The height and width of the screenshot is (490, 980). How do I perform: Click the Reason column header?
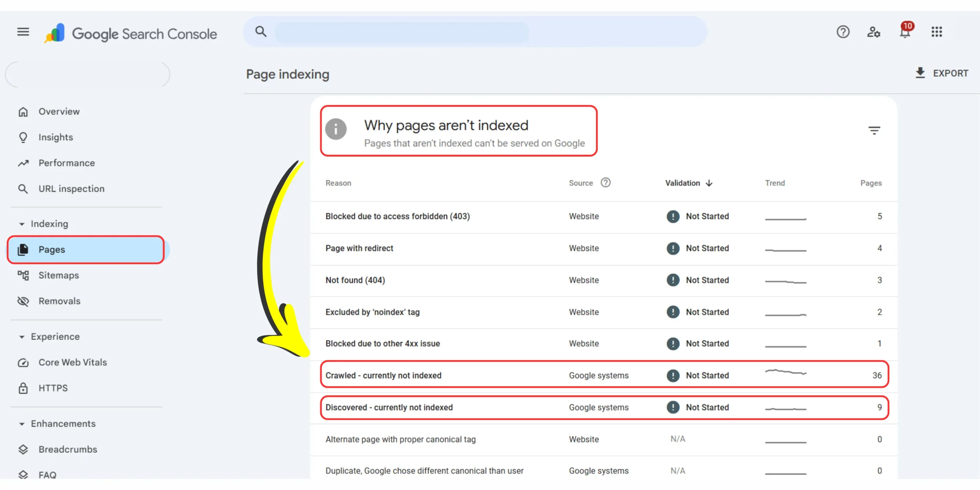point(338,183)
